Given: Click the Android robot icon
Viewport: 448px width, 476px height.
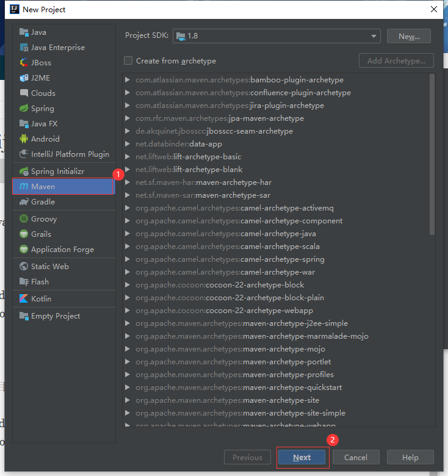Looking at the screenshot, I should pyautogui.click(x=24, y=139).
